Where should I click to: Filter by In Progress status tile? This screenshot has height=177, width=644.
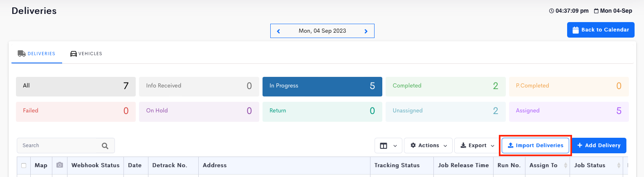pos(322,86)
